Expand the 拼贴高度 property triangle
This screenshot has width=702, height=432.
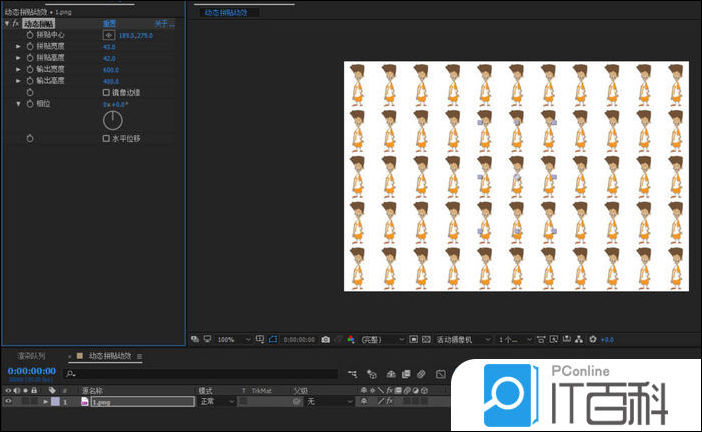18,58
